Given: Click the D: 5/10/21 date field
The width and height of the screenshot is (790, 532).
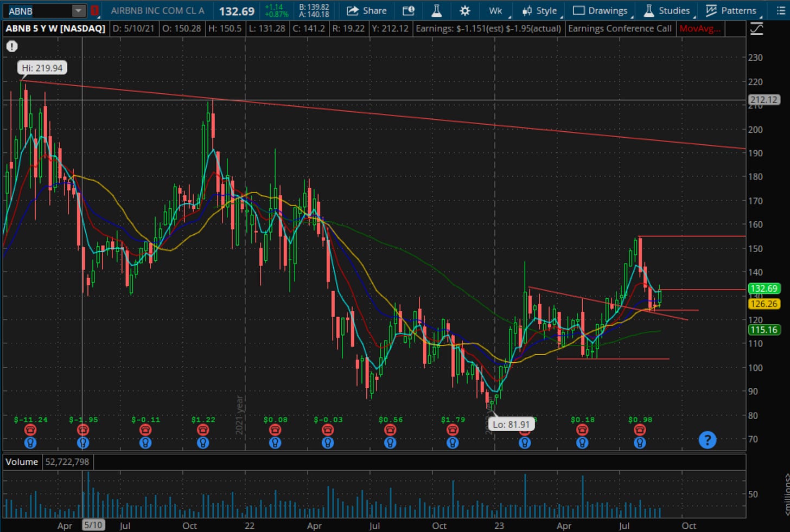Looking at the screenshot, I should [x=133, y=28].
